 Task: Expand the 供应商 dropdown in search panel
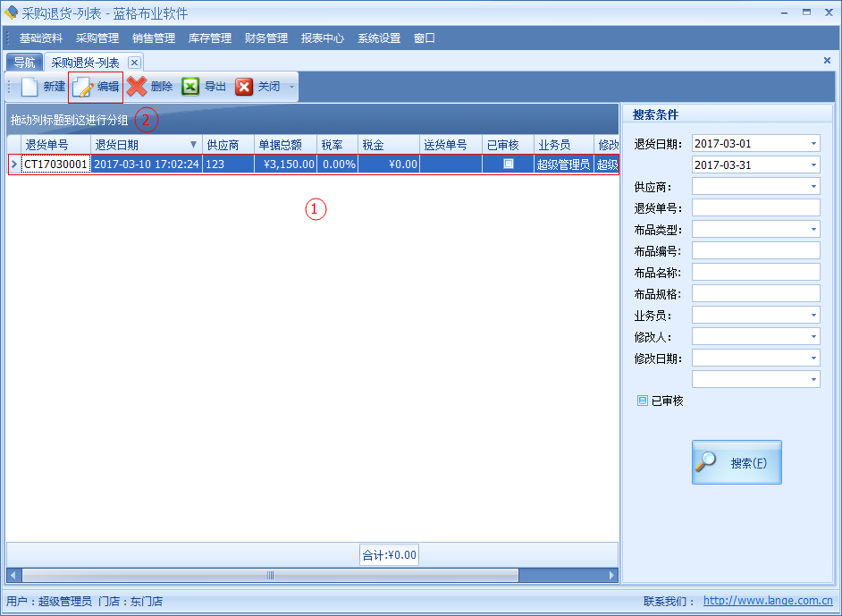pos(813,187)
